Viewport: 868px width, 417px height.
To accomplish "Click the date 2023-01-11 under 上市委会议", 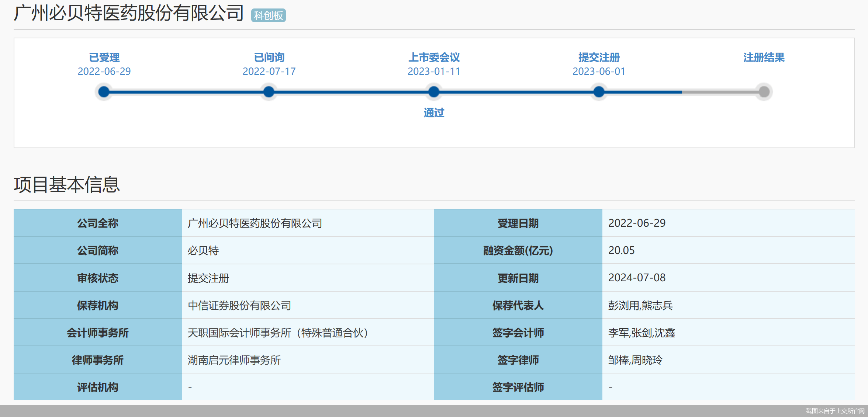I will tap(434, 72).
